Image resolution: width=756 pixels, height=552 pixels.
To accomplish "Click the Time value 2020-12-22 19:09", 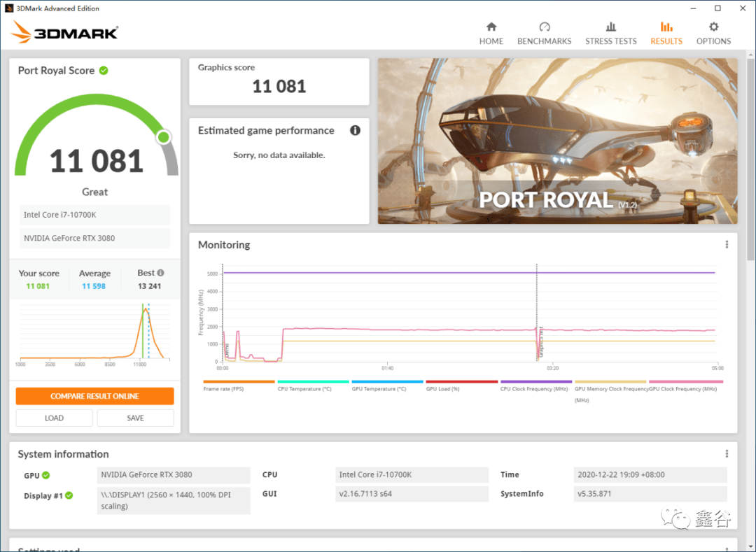I will (x=650, y=474).
